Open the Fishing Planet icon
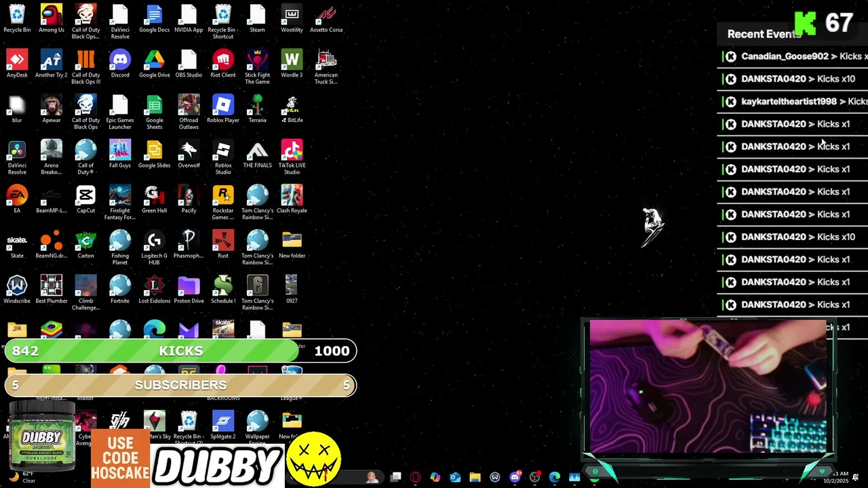Screen dimensions: 868x488 pos(120,248)
